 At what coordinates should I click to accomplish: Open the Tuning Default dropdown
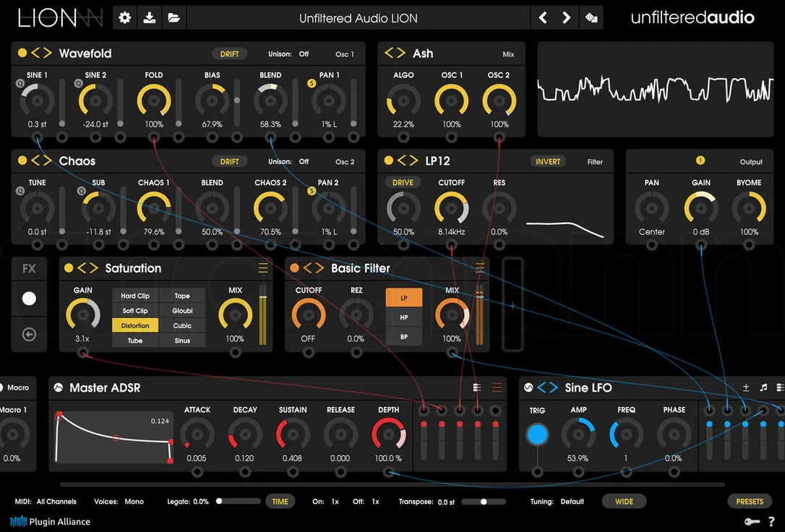572,502
